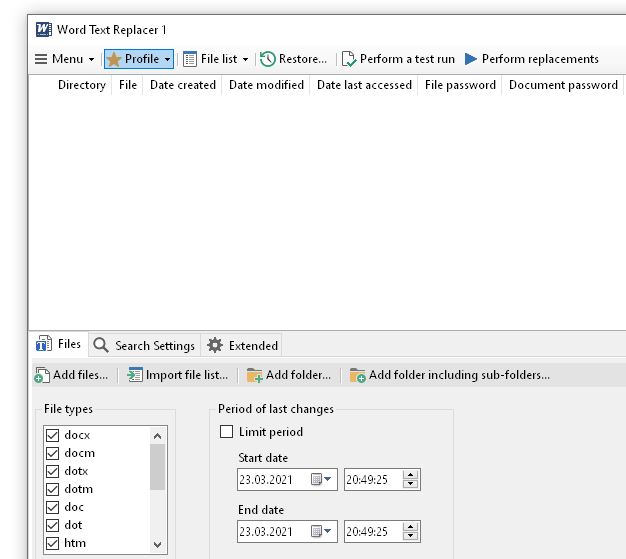
Task: Click the Search Settings magnifier icon
Action: point(101,345)
